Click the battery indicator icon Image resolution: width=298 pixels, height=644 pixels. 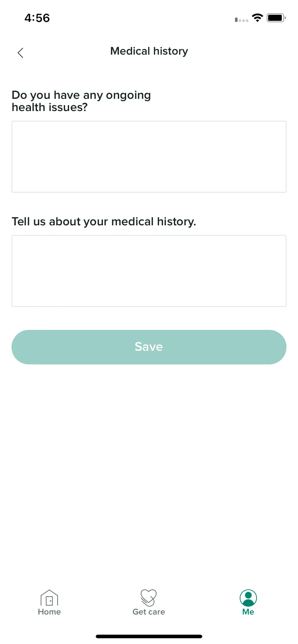276,18
